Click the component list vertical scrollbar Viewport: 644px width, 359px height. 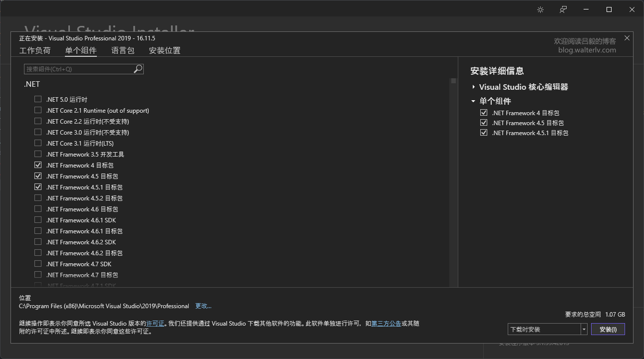(x=453, y=179)
